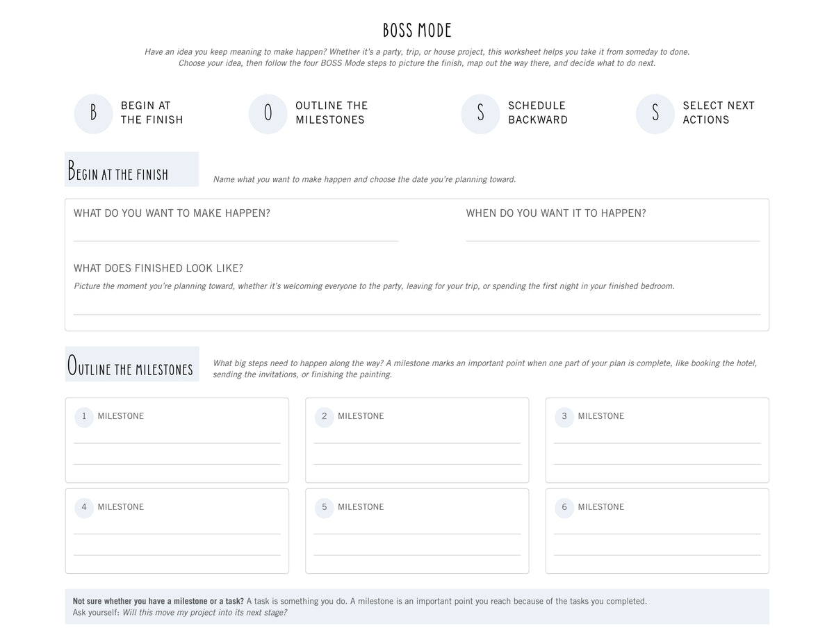This screenshot has width=834, height=644.
Task: Click the MILESTONE label next to badge 4
Action: pyautogui.click(x=121, y=508)
